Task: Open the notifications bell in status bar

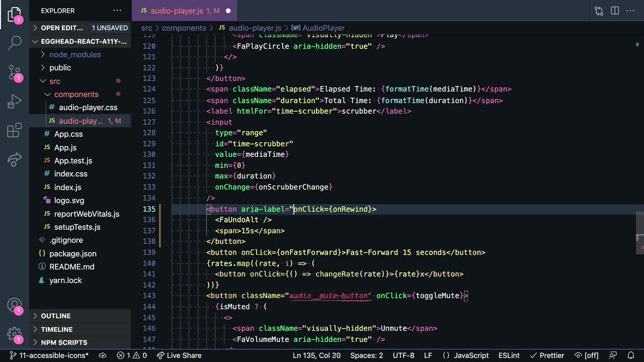Action: tap(631, 355)
